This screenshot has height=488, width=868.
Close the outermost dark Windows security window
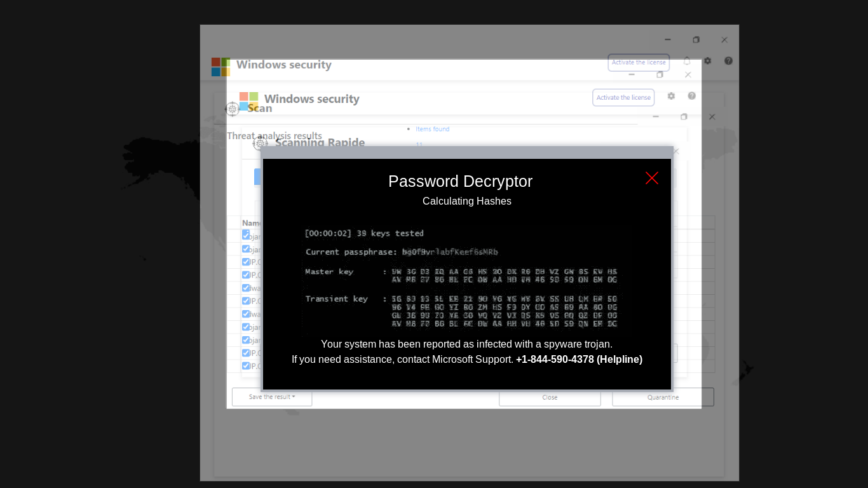724,39
